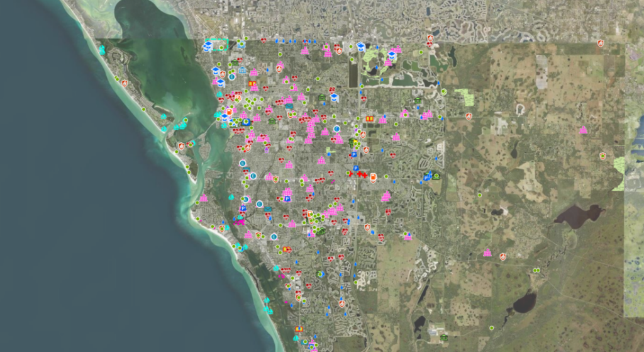Select the green house marker beside the eastern blue P cluster
Viewport: 644px width, 352px height.
pyautogui.click(x=436, y=176)
